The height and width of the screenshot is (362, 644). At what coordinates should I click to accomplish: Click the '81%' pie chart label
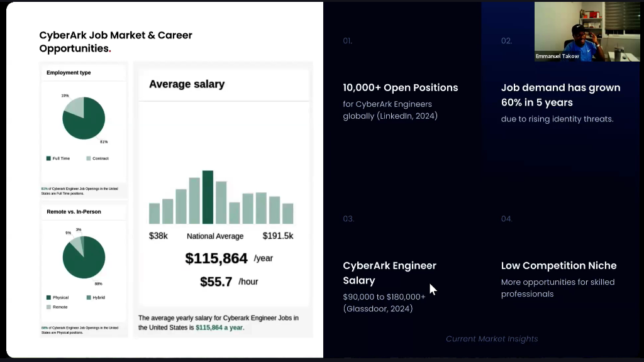pyautogui.click(x=104, y=141)
